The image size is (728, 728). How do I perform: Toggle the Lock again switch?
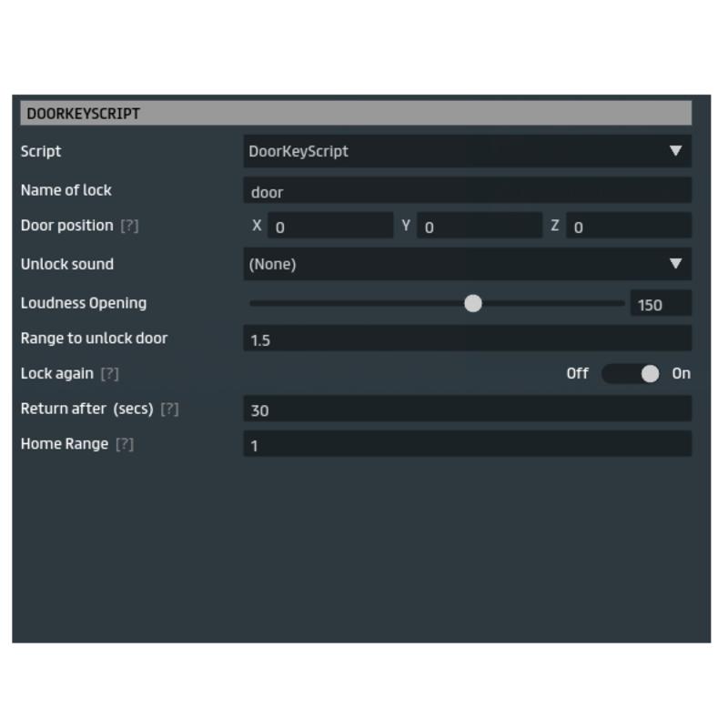point(631,374)
